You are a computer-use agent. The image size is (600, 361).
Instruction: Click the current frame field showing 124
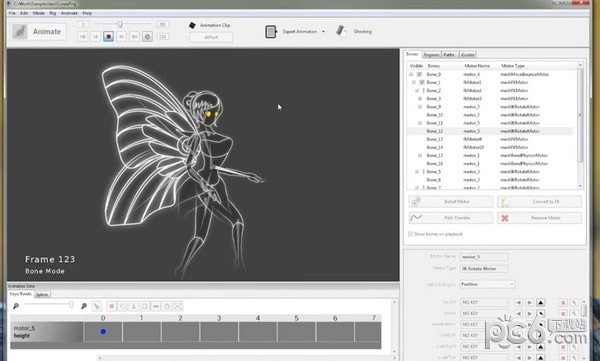[163, 36]
